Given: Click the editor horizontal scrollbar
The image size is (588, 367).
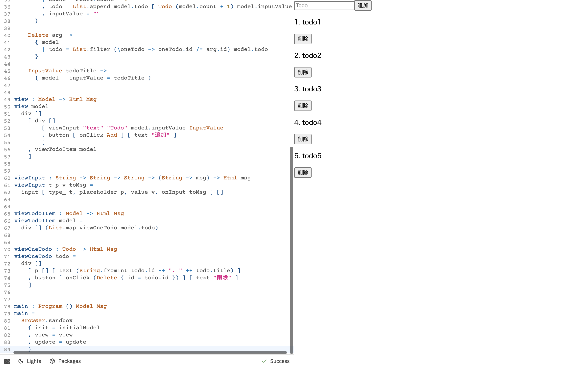Looking at the screenshot, I should pos(150,353).
